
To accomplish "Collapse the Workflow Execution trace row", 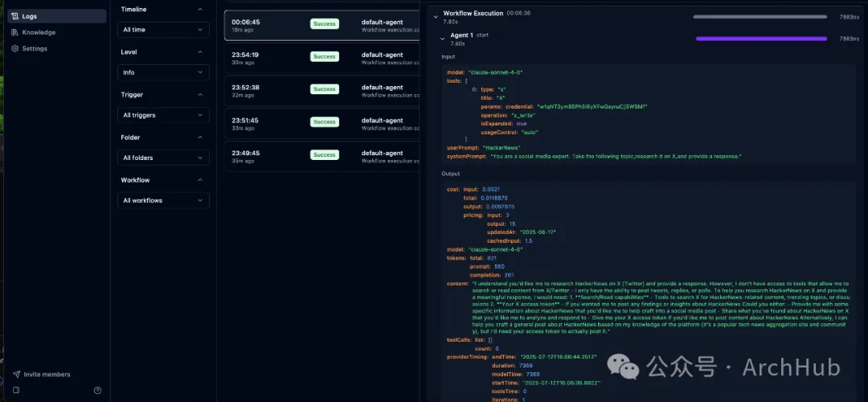I will point(435,15).
